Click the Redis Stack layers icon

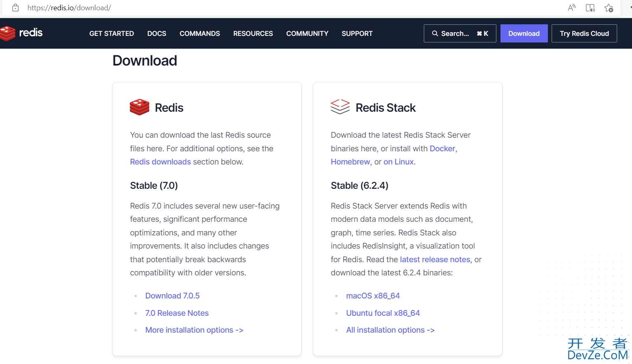pos(340,107)
